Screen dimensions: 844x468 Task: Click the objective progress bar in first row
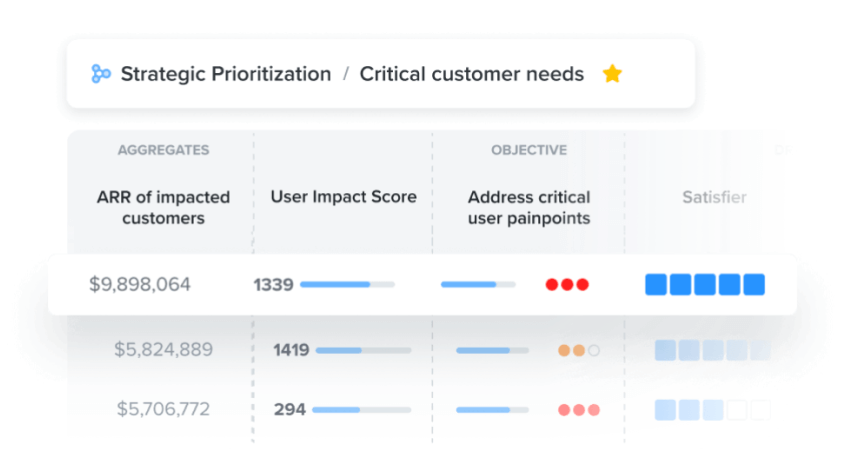pos(478,284)
